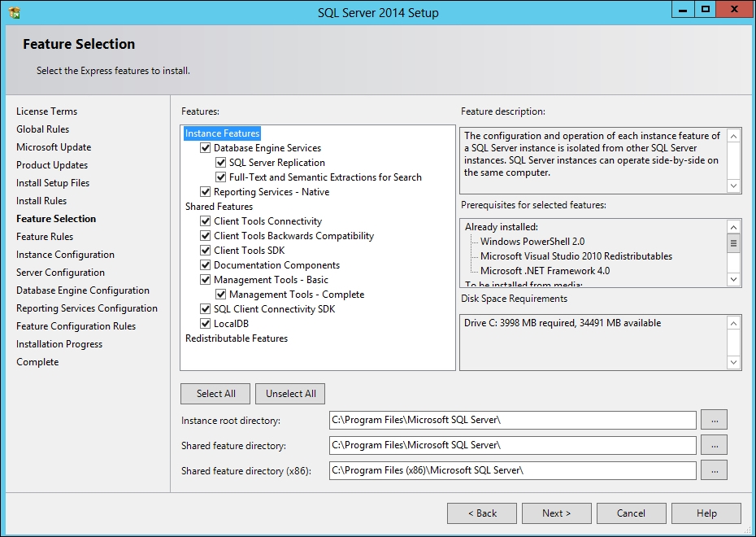This screenshot has width=756, height=537.
Task: Click Install Setup Files step
Action: pyautogui.click(x=53, y=183)
